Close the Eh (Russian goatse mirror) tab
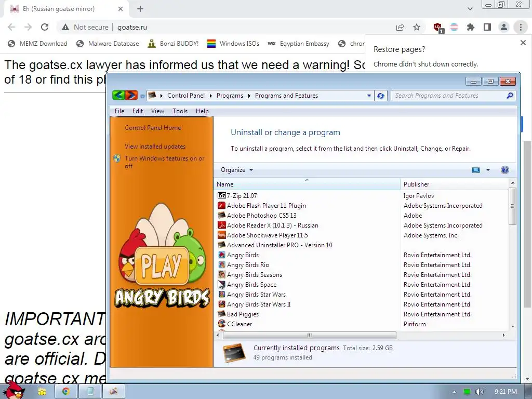532x399 pixels. 121,9
